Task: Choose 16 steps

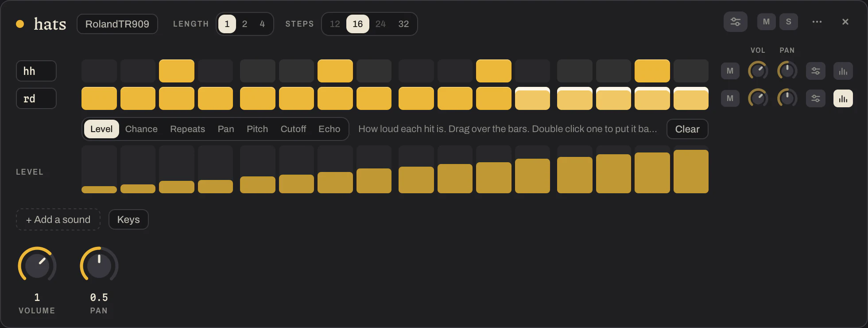Action: click(358, 24)
